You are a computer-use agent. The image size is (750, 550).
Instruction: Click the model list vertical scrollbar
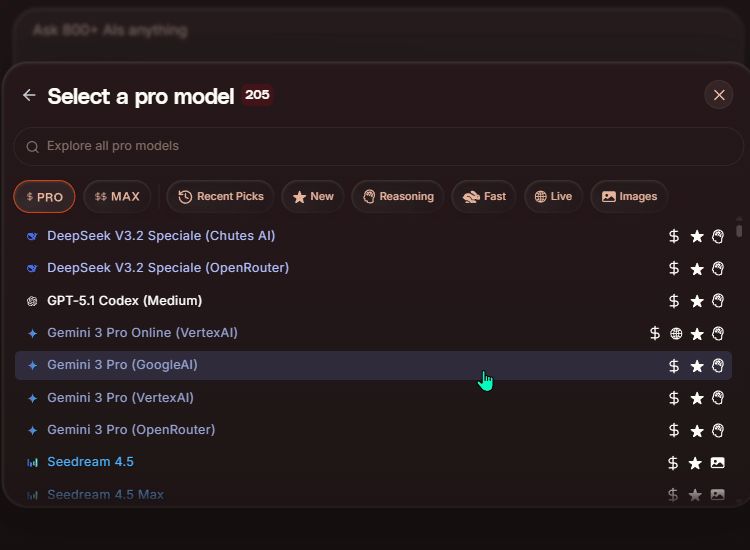click(x=739, y=231)
